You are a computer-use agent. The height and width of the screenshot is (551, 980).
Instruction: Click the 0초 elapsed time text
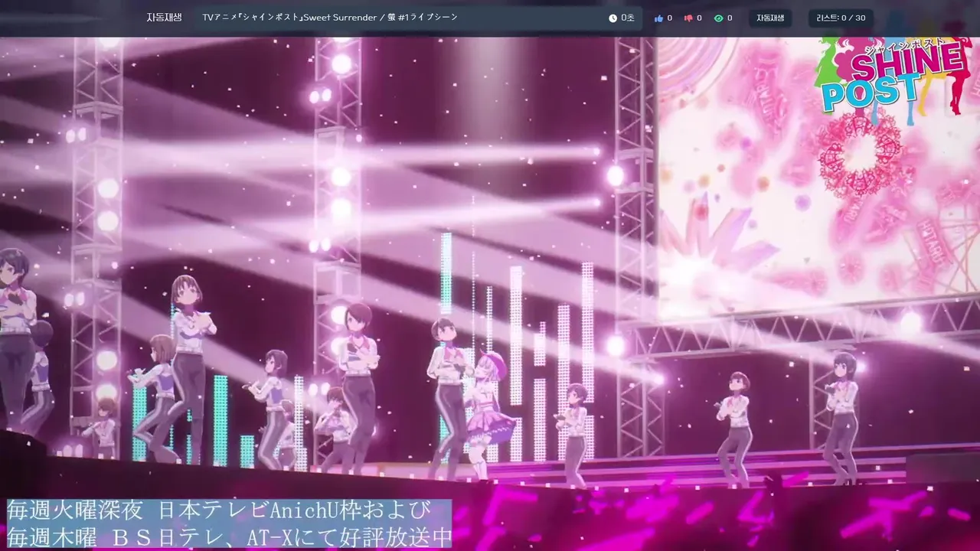click(628, 18)
